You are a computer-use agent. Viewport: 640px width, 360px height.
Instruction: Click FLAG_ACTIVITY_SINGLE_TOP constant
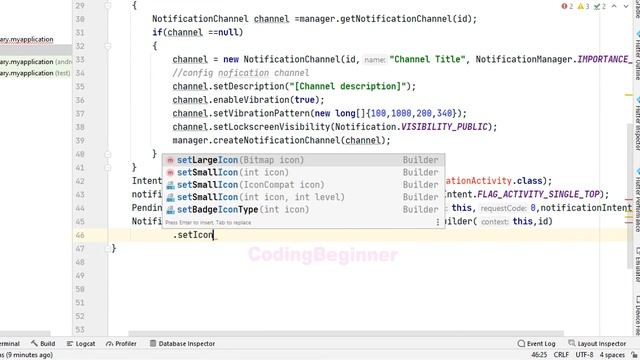click(538, 194)
